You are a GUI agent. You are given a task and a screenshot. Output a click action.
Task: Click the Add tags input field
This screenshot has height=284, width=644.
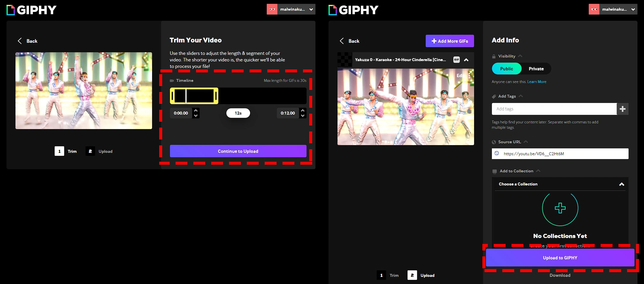coord(554,109)
